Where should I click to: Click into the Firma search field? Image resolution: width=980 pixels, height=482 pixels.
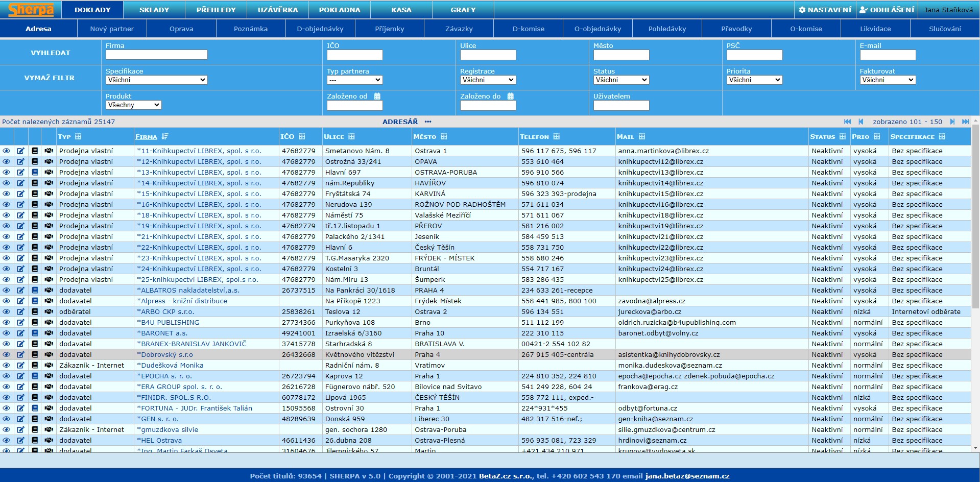[156, 55]
